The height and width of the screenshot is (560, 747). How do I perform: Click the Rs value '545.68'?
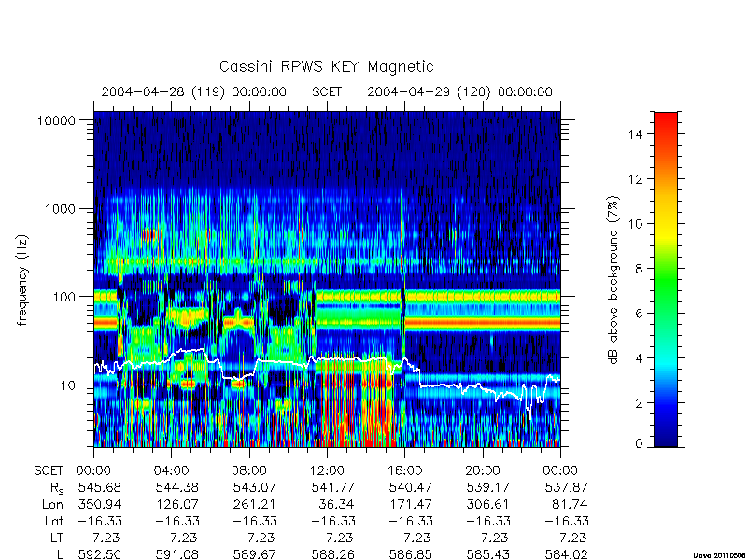point(100,488)
